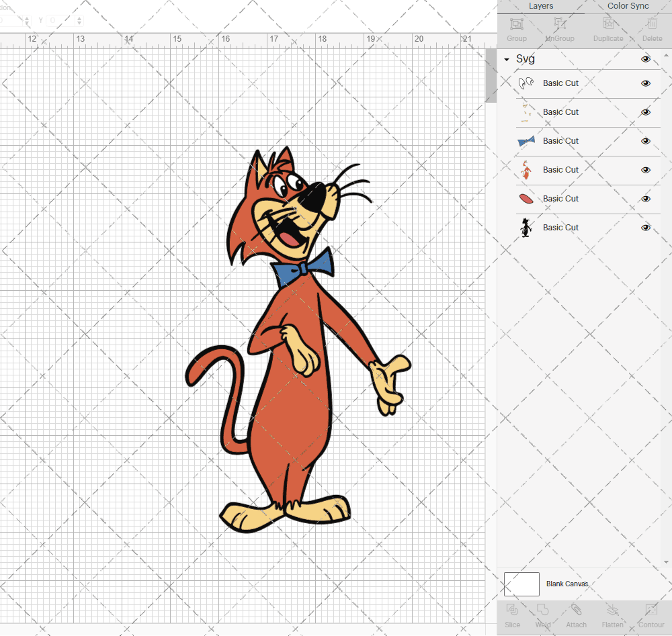Click the Group icon in Layers panel
Screen dimensions: 672x636
coord(516,24)
